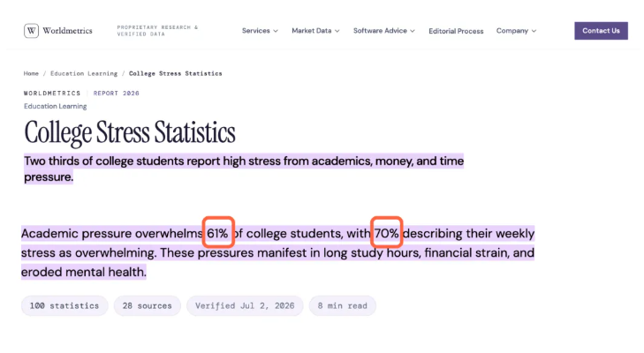Open Education Learning breadcrumb link
The height and width of the screenshot is (353, 644).
84,73
